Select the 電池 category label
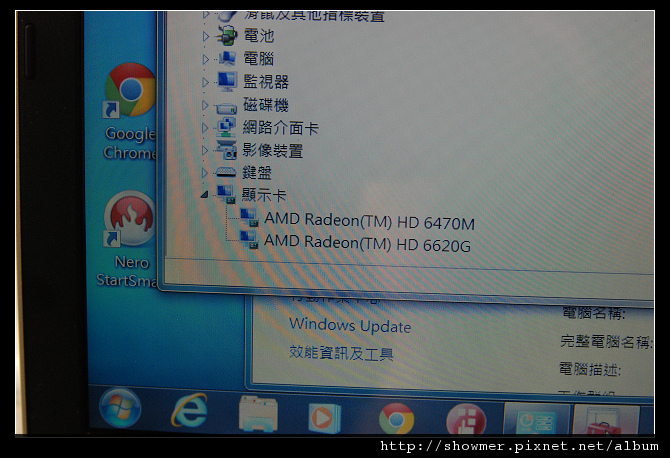 (x=259, y=35)
